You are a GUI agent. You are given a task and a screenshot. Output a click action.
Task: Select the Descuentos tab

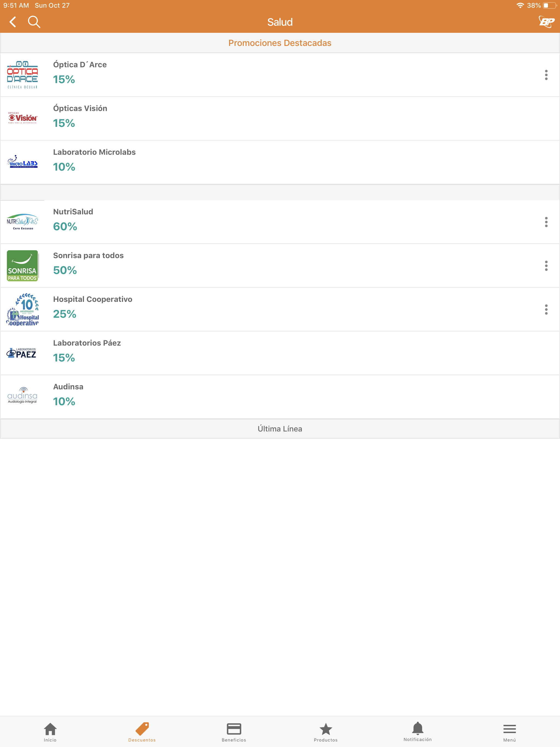click(142, 732)
